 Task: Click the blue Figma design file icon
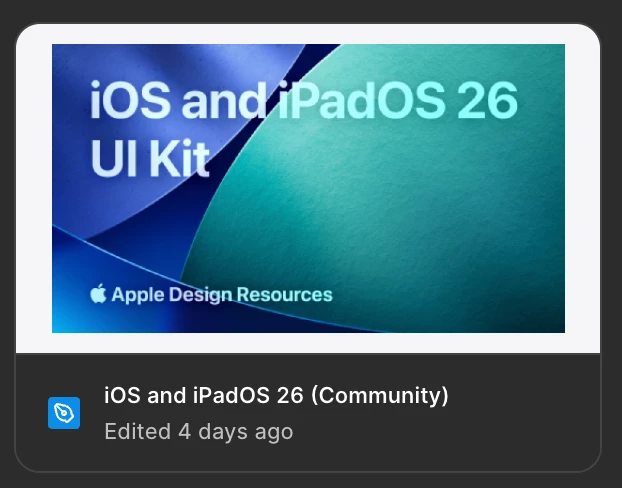pos(64,413)
